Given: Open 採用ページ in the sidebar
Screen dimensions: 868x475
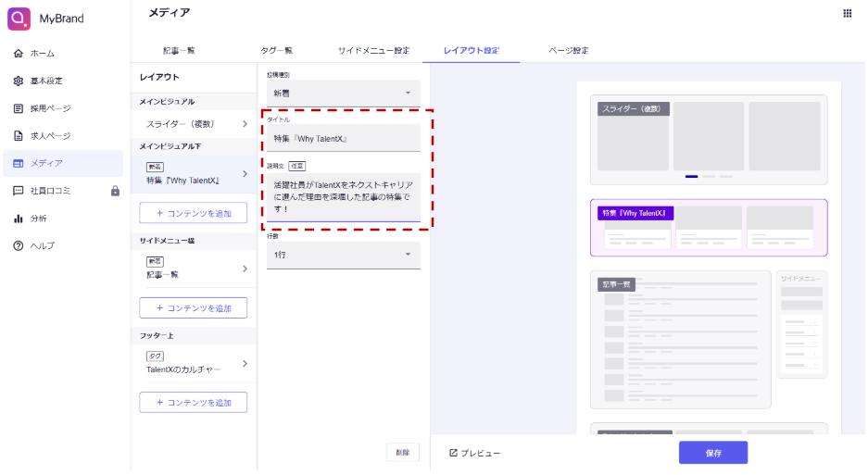Looking at the screenshot, I should (50, 108).
